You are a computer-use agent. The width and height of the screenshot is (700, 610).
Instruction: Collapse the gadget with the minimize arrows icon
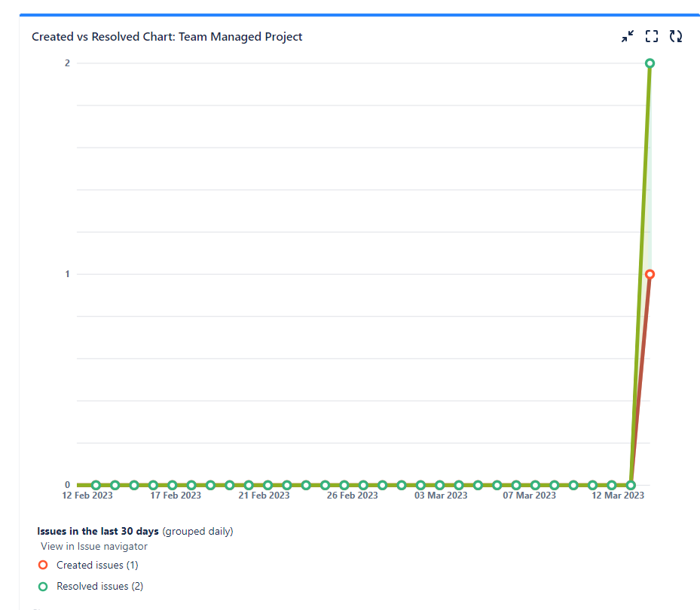click(x=627, y=35)
